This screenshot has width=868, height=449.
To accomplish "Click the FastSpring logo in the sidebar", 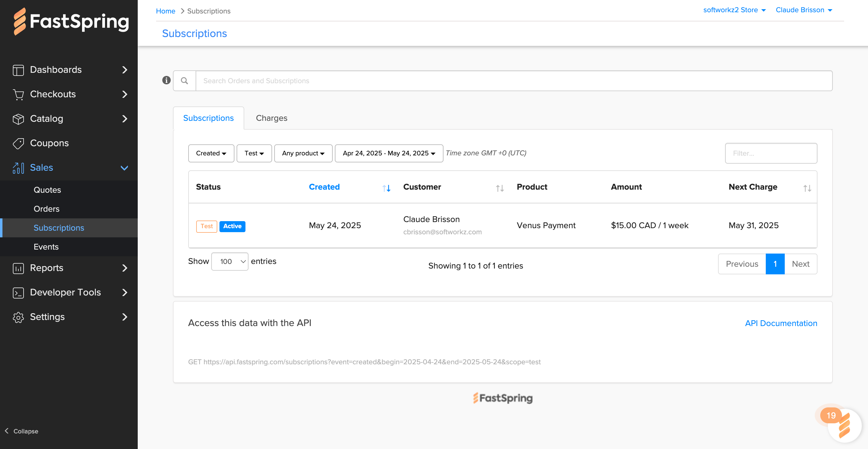I will click(x=71, y=21).
